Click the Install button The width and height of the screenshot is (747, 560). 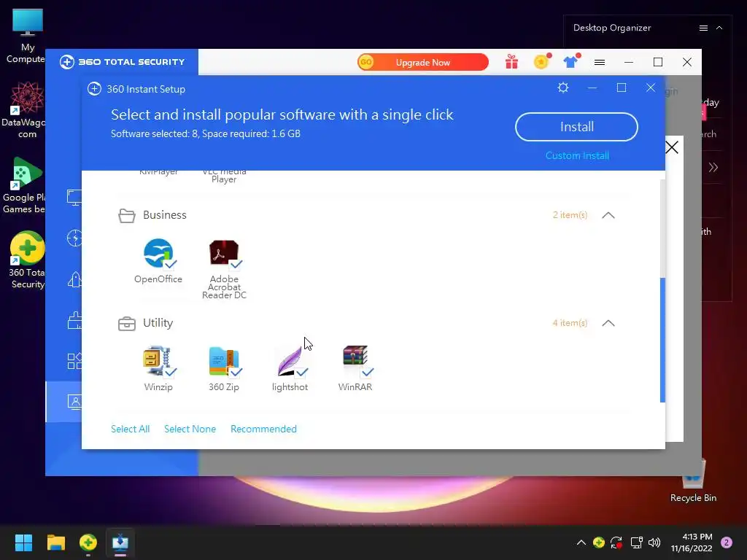pos(576,127)
